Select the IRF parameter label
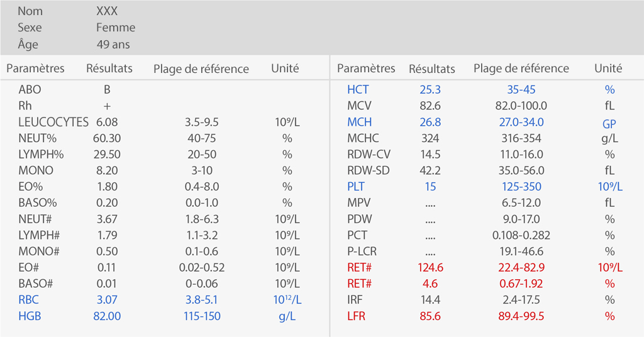 [355, 300]
